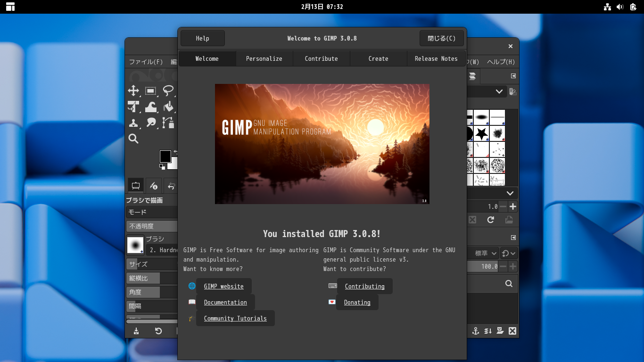The width and height of the screenshot is (644, 362).
Task: Open the Donating link
Action: coord(357,302)
